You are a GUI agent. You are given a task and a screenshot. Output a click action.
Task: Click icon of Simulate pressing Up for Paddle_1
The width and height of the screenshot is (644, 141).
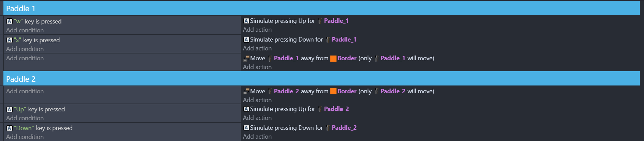point(246,21)
